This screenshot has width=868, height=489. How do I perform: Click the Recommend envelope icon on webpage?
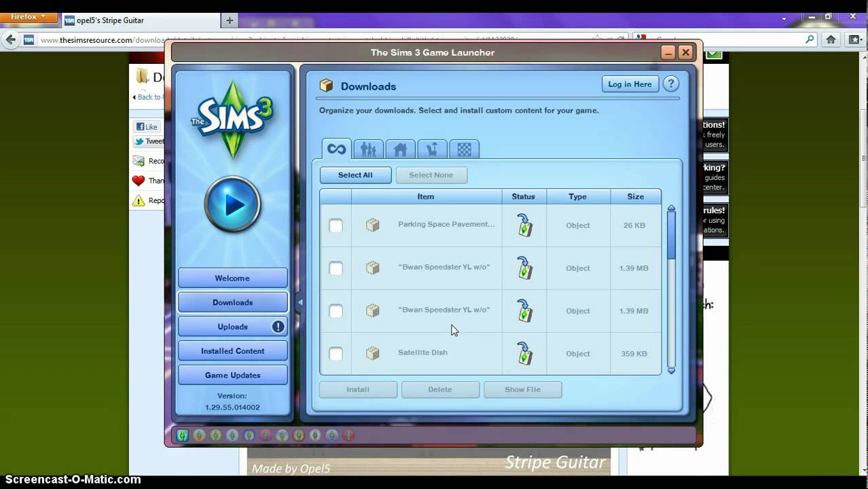click(139, 161)
